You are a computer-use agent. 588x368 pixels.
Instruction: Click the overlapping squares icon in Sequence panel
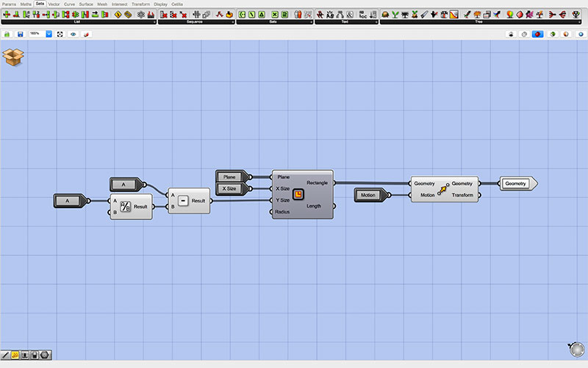207,15
